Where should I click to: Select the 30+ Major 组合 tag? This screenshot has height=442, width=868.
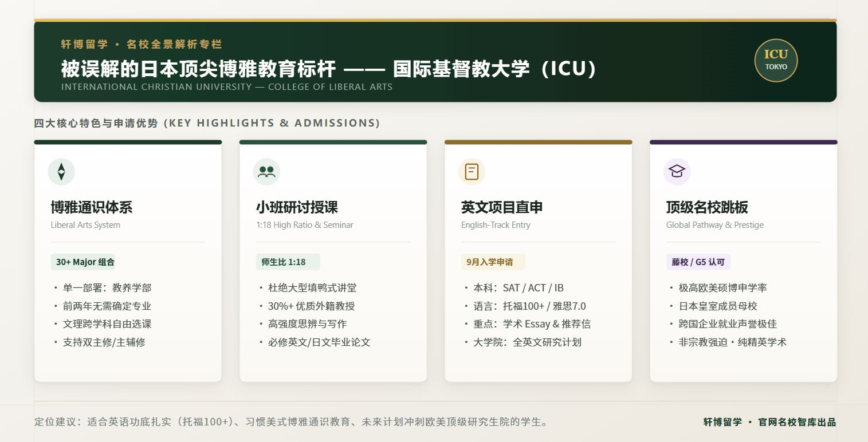83,262
